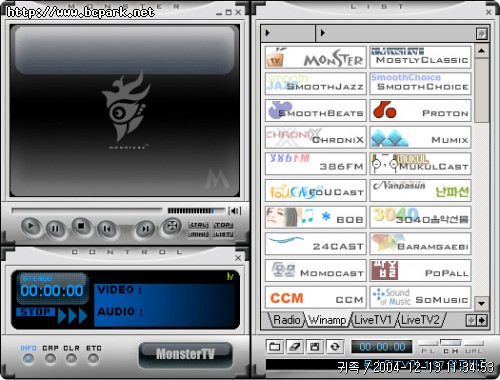
Task: Select the INFO option in Control panel
Action: (x=28, y=358)
